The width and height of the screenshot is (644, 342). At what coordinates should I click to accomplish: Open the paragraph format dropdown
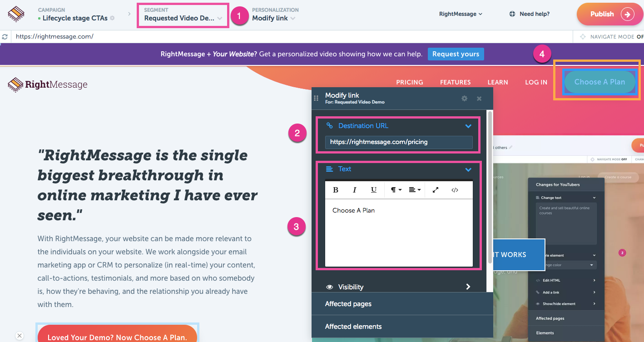(x=396, y=190)
